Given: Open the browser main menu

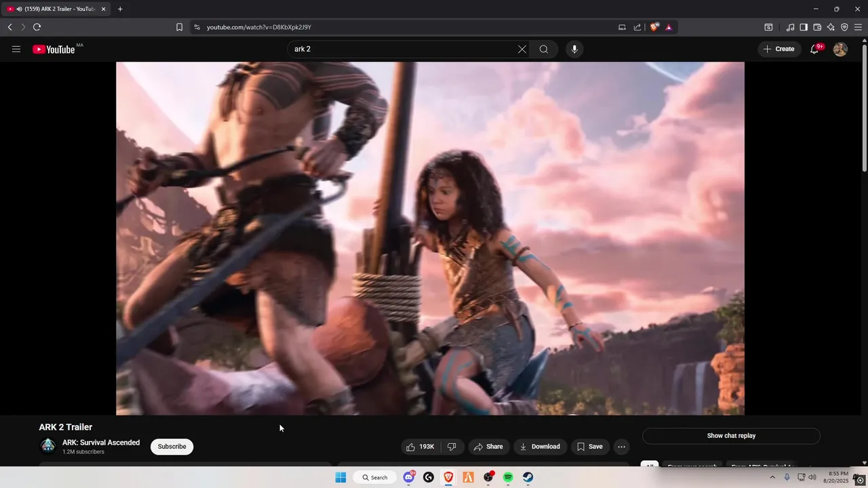Looking at the screenshot, I should [x=858, y=27].
